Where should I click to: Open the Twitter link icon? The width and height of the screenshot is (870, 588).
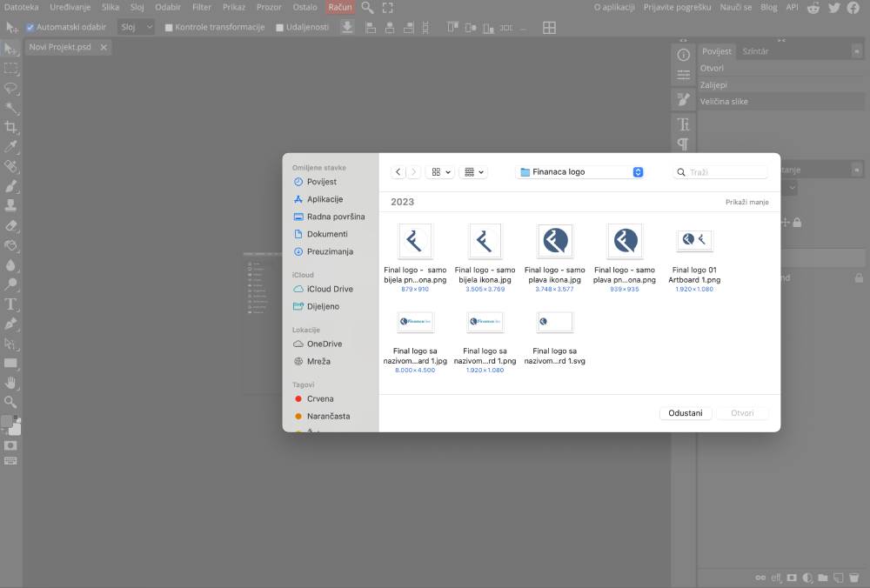coord(834,7)
